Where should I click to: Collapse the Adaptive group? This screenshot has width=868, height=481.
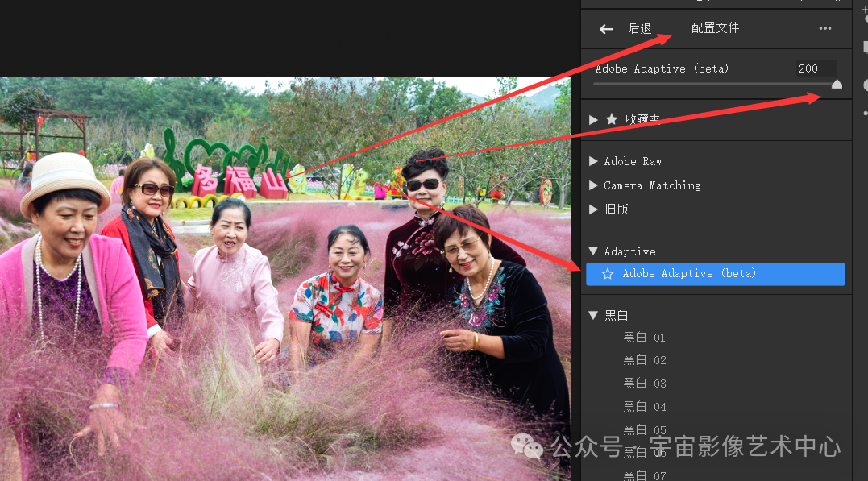click(x=594, y=251)
